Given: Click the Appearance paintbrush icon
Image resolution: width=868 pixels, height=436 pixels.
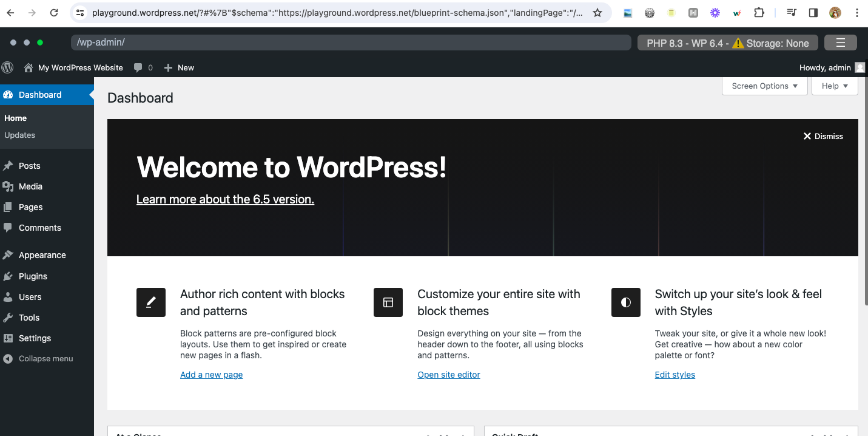Looking at the screenshot, I should [x=8, y=255].
